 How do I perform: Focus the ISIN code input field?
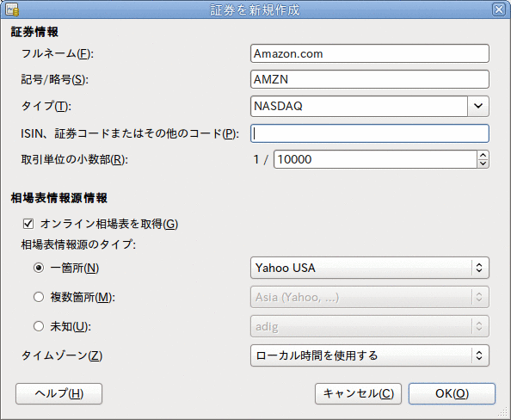[x=370, y=133]
